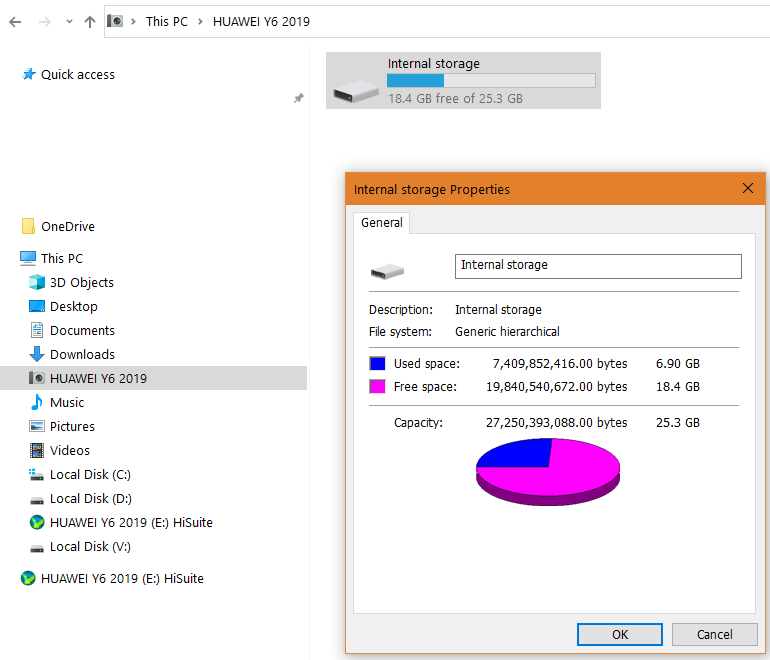This screenshot has height=660, width=770.
Task: Open the 3D Objects folder
Action: point(82,282)
